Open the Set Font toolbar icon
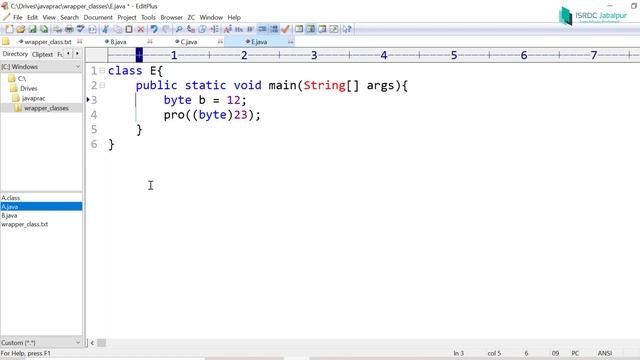 coord(228,29)
